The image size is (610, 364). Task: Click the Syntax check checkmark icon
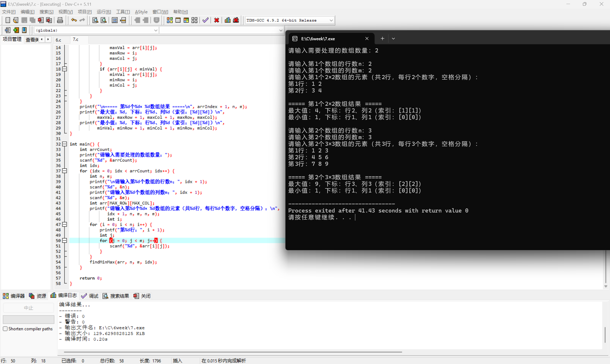click(x=205, y=20)
